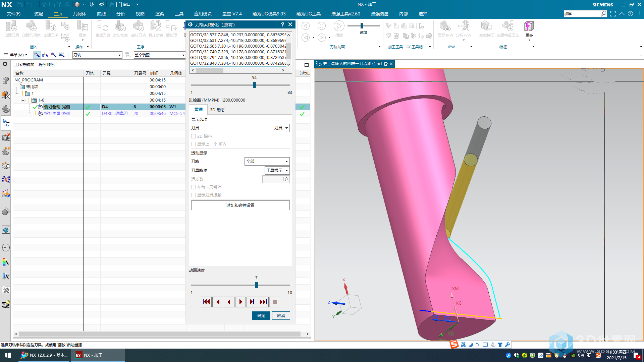Click reverse play playback button

pos(229,302)
